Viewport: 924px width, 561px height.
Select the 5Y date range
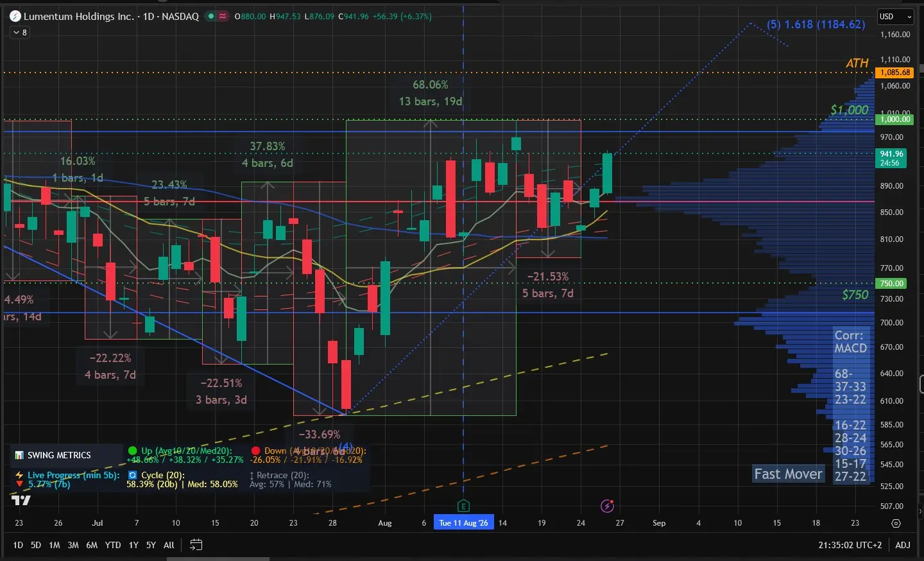point(151,545)
